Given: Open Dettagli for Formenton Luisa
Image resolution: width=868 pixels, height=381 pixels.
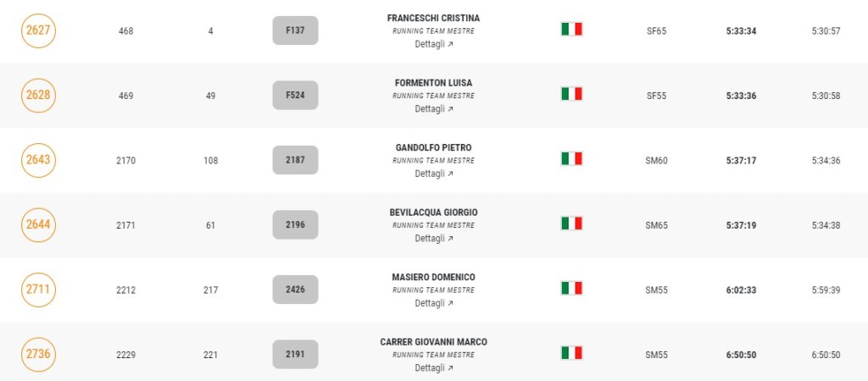Looking at the screenshot, I should (433, 109).
